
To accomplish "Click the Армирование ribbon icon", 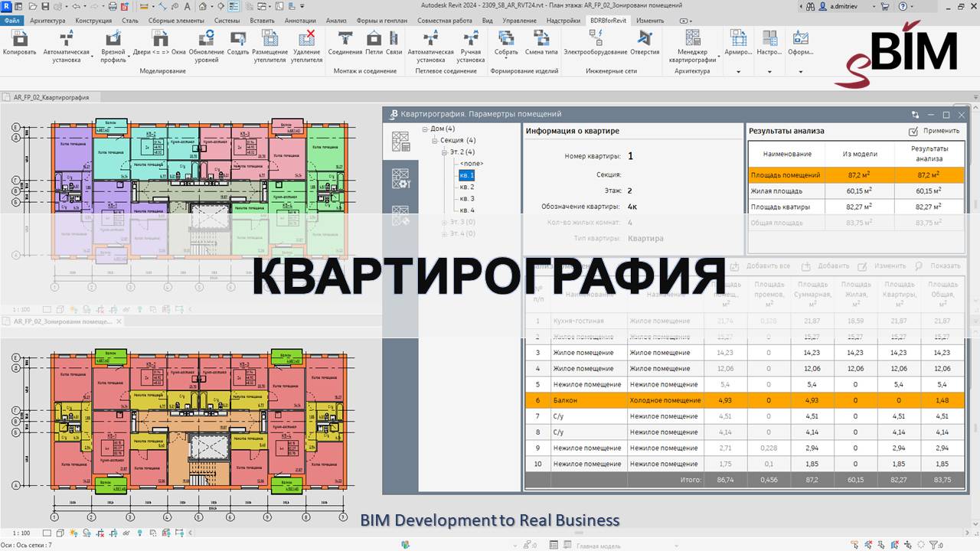I will (738, 43).
